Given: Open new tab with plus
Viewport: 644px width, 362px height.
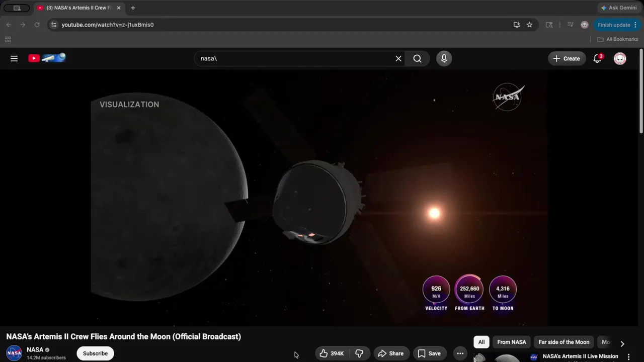Looking at the screenshot, I should coord(133,8).
